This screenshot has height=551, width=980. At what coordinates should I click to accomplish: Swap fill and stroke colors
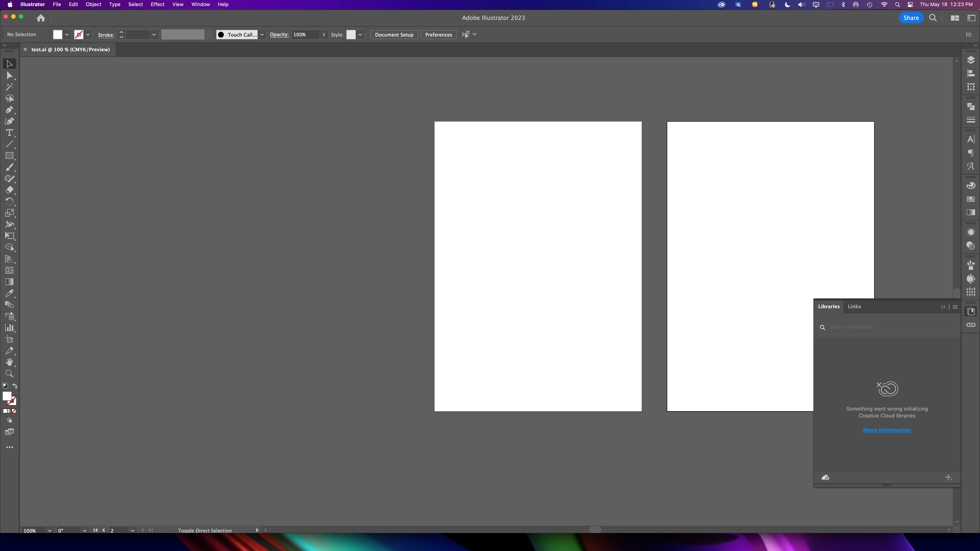[x=15, y=386]
